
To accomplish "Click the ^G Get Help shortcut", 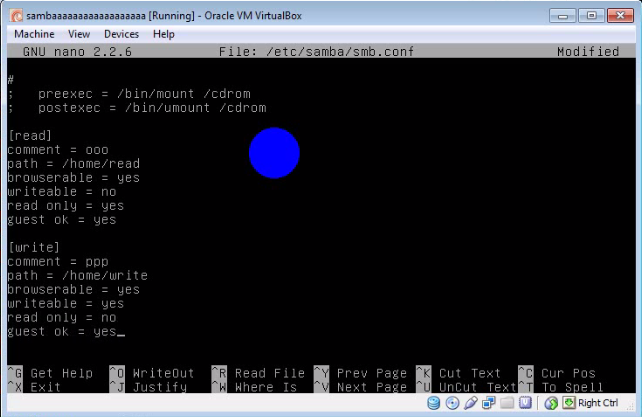I will pos(50,373).
